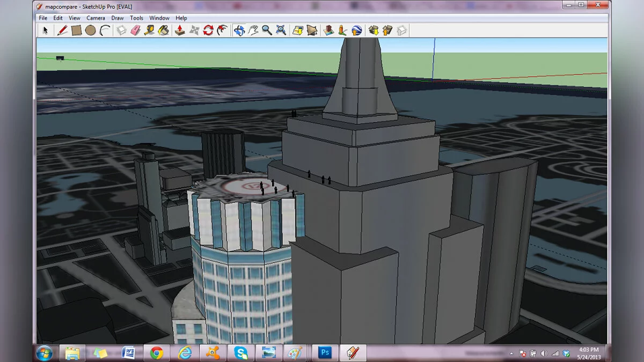The height and width of the screenshot is (362, 644).
Task: Activate the Orbit camera tool
Action: (239, 31)
